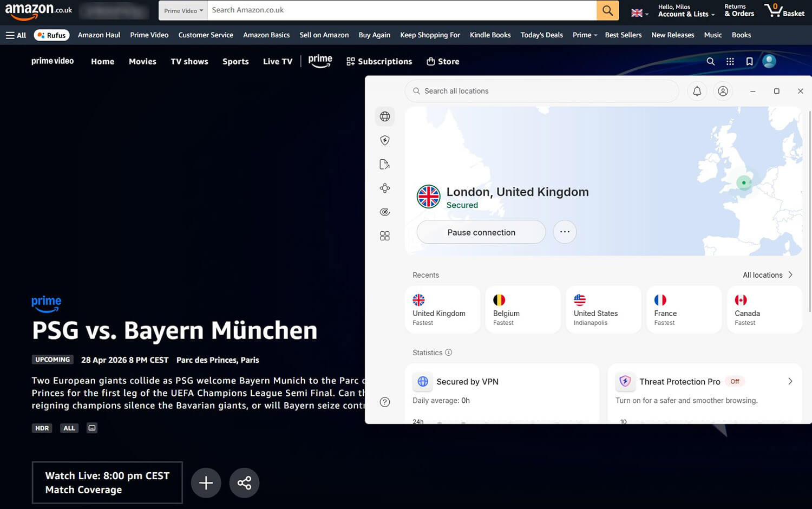Expand All locations list

coord(768,275)
